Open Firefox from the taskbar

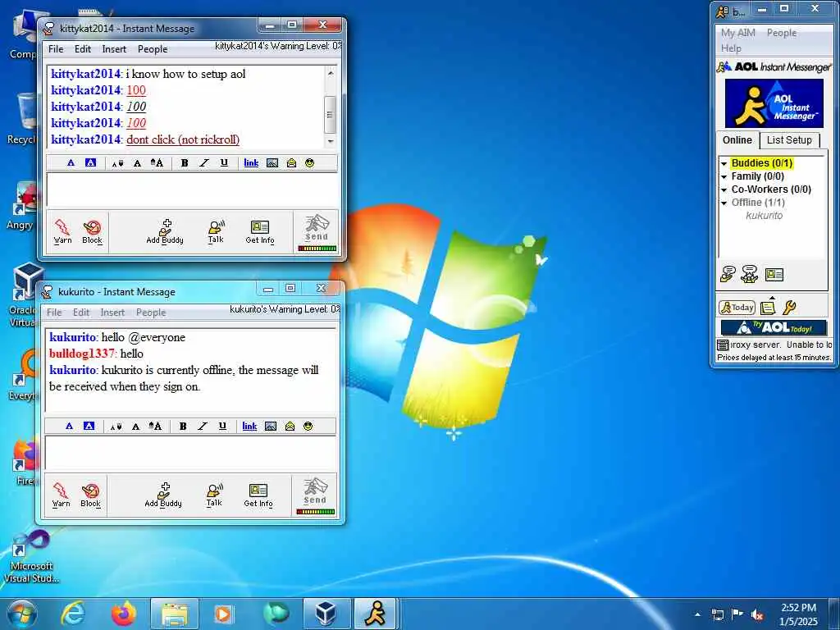(x=124, y=614)
